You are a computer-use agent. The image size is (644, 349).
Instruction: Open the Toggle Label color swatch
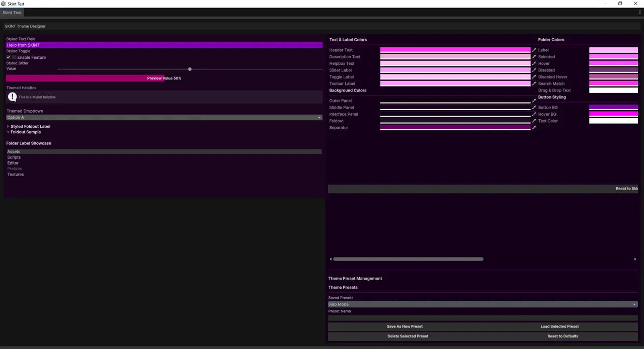[x=455, y=77]
